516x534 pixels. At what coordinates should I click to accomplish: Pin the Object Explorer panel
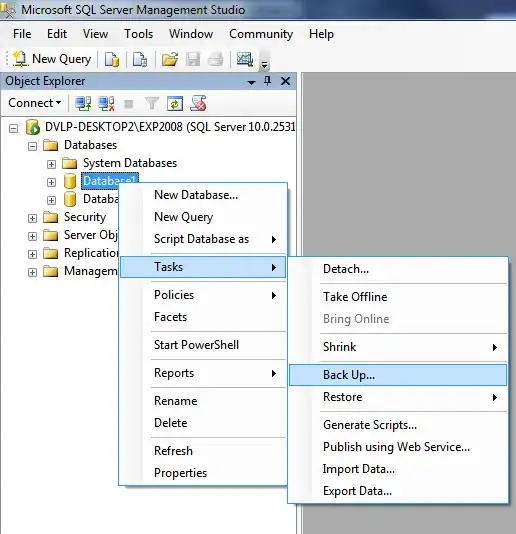[267, 81]
